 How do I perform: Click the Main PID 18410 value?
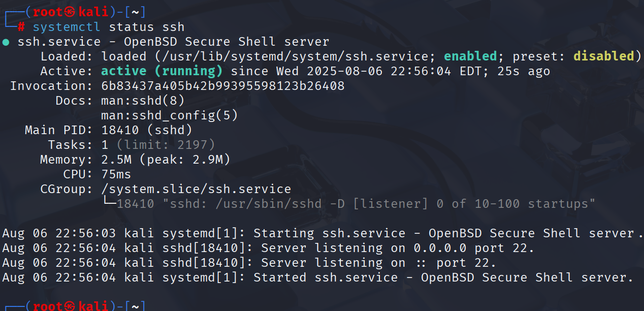[120, 131]
